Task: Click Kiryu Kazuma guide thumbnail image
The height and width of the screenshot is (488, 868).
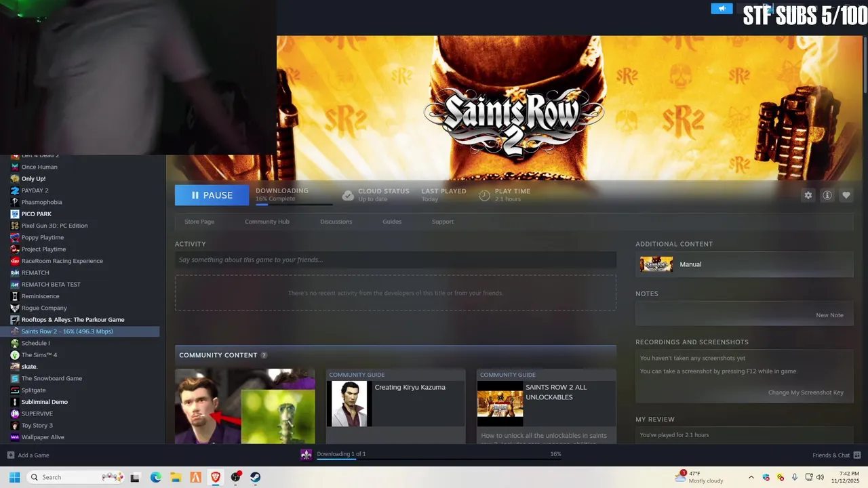Action: pos(348,404)
